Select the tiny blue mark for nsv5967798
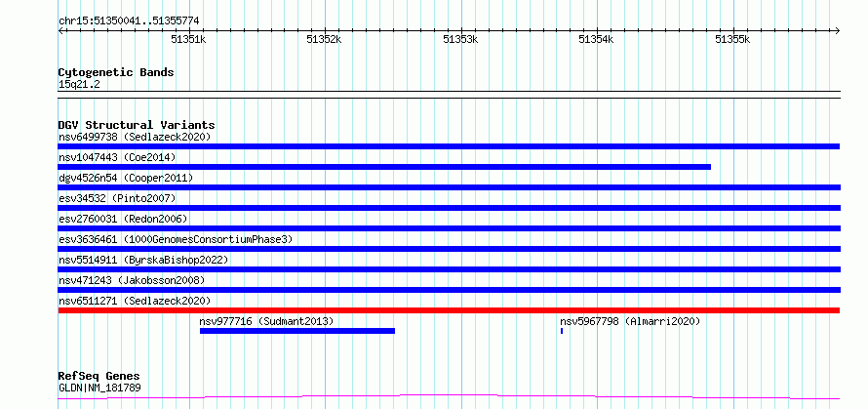 [x=562, y=331]
